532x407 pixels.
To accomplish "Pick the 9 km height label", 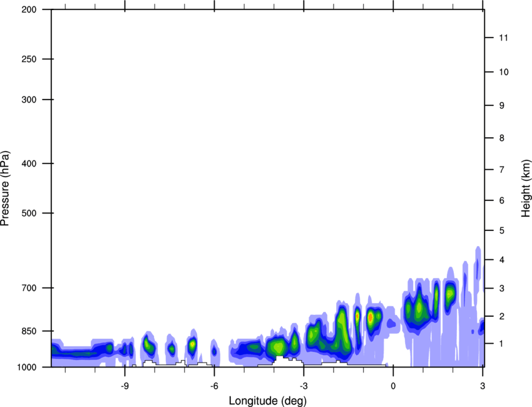I will (502, 106).
